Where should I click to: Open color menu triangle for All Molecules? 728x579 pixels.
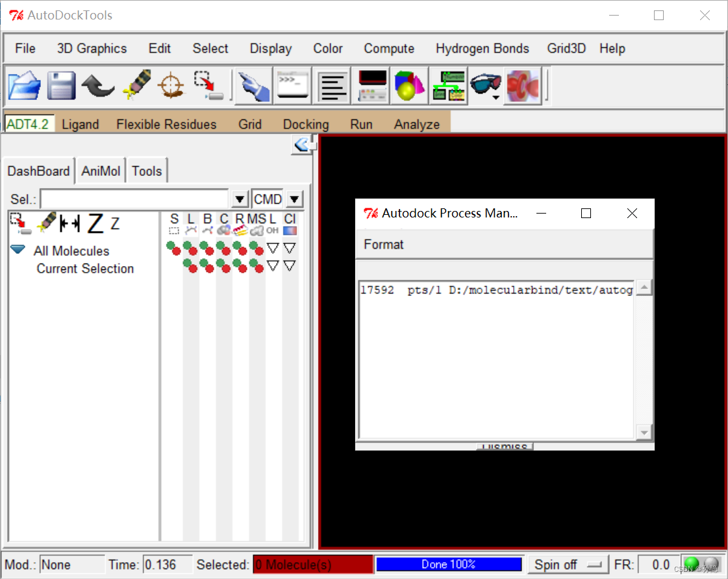(x=290, y=248)
